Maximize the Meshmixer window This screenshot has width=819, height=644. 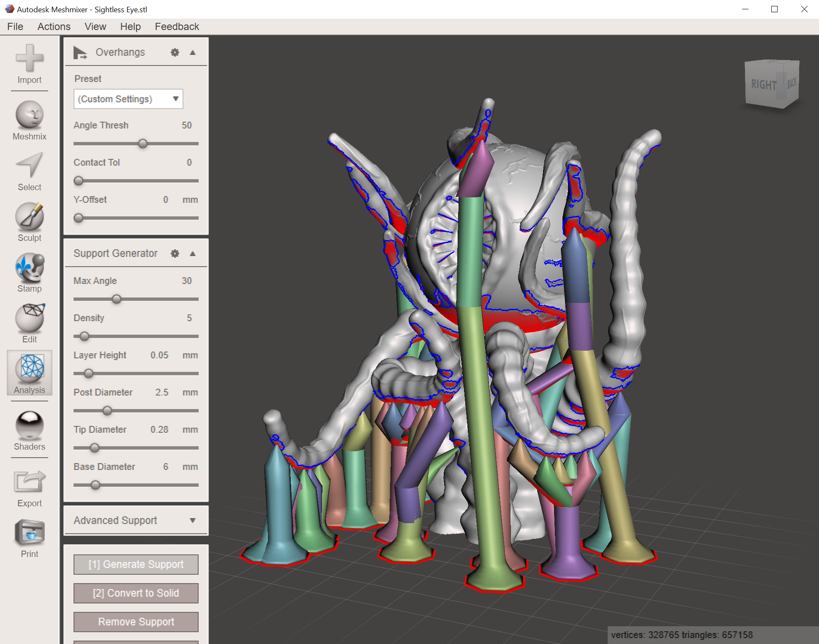point(774,9)
